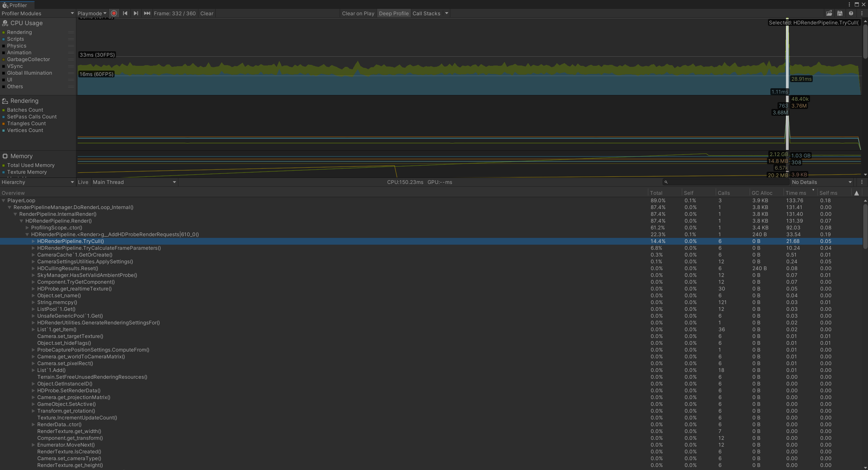This screenshot has height=470, width=868.
Task: Toggle Clear on Play option
Action: tap(358, 13)
